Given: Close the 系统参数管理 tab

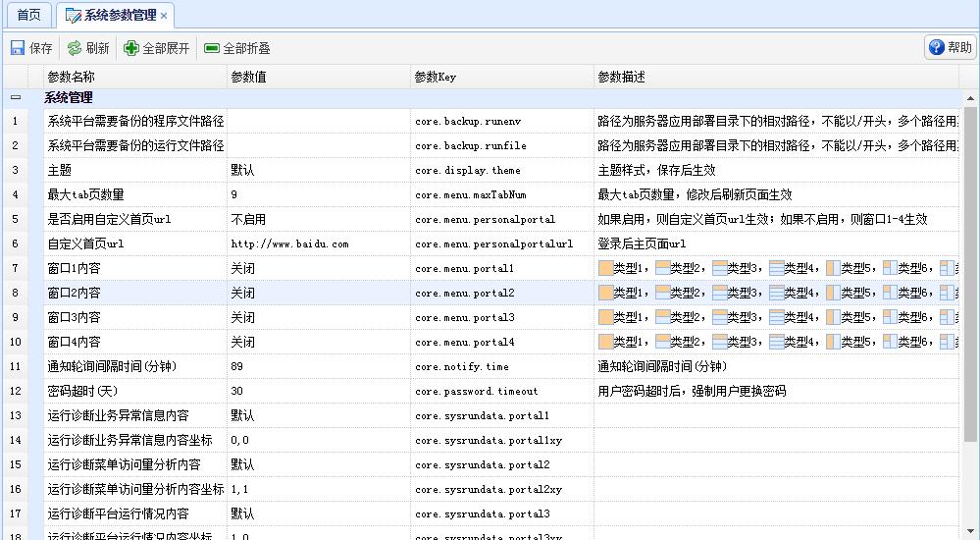Looking at the screenshot, I should click(x=164, y=17).
